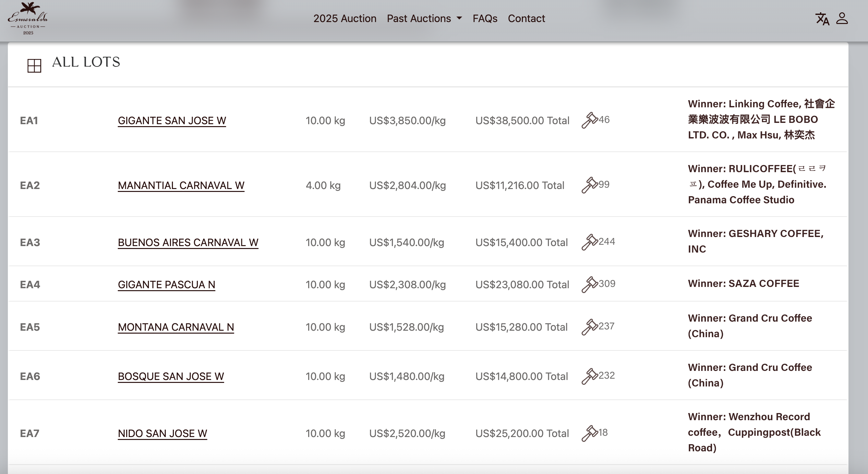Click the US$2,308.00/kg price

[x=408, y=285]
